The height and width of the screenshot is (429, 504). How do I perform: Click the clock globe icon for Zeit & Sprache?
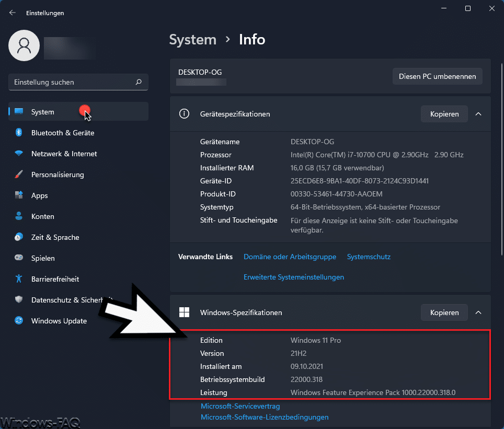pyautogui.click(x=19, y=237)
